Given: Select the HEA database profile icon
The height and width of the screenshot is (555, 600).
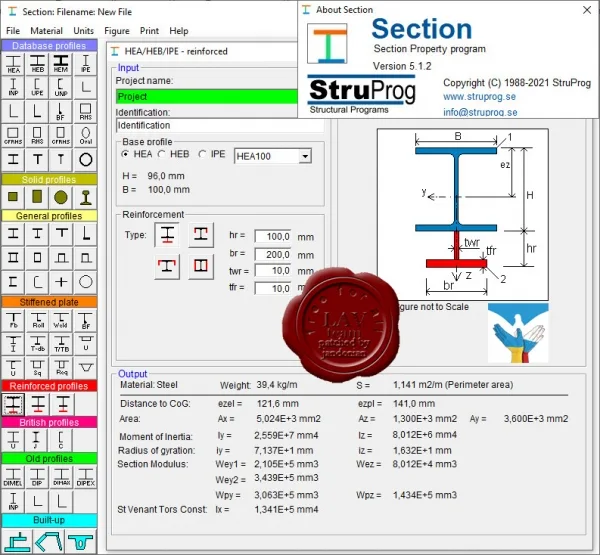Looking at the screenshot, I should click(x=13, y=64).
